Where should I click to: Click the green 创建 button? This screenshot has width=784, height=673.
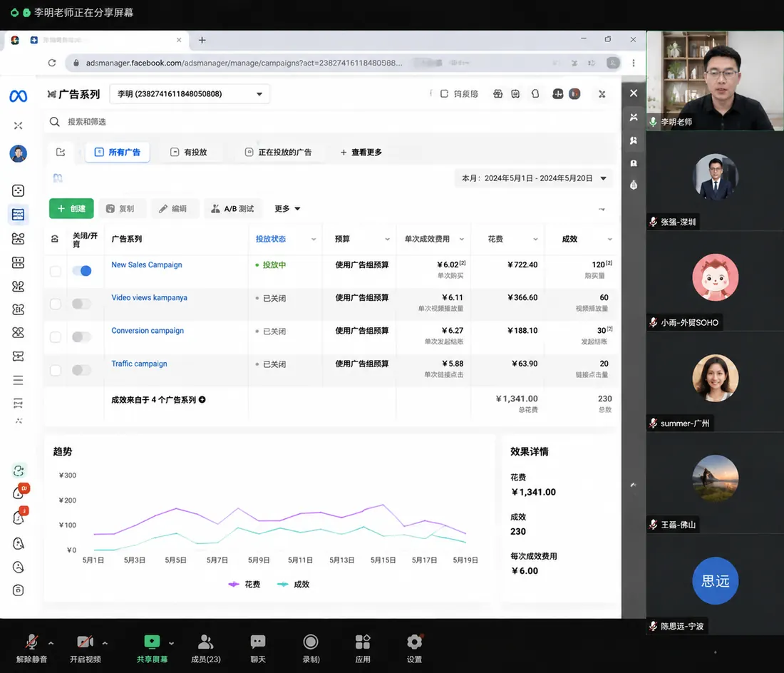(x=71, y=208)
